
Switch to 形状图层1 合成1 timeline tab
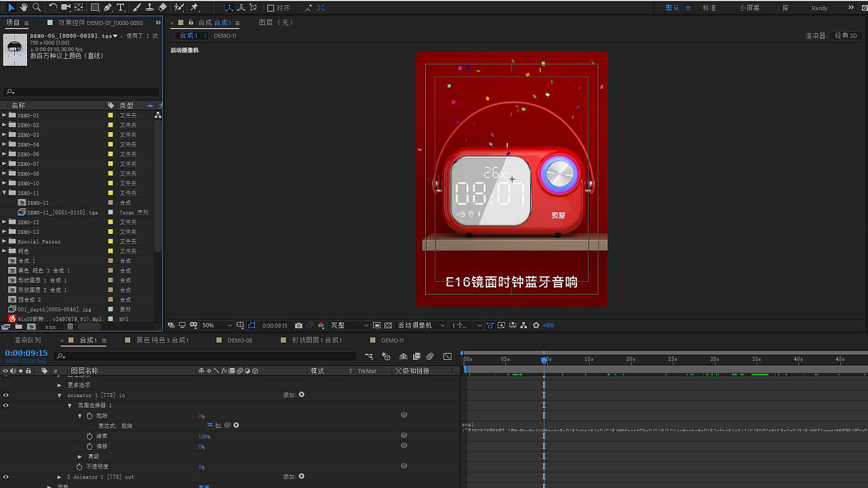coord(317,340)
